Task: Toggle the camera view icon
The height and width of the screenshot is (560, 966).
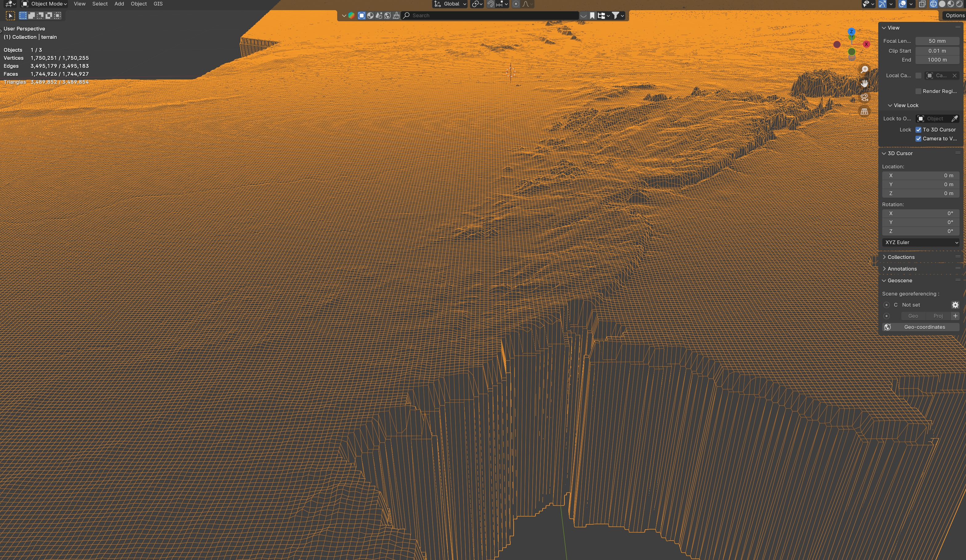Action: tap(864, 97)
